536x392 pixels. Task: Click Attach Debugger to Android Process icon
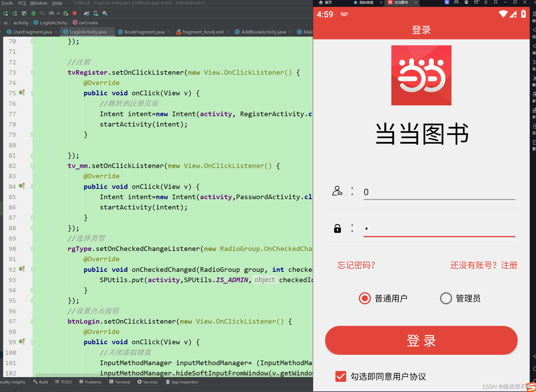tap(66, 13)
